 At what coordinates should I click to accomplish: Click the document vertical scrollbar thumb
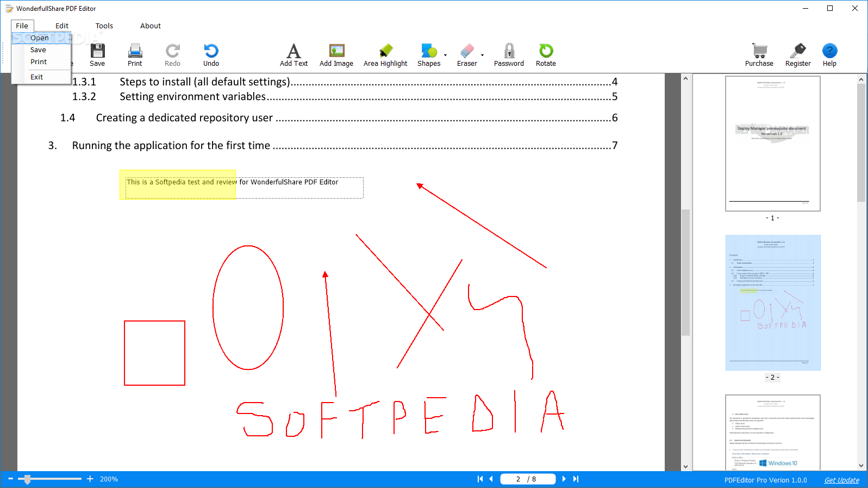685,272
